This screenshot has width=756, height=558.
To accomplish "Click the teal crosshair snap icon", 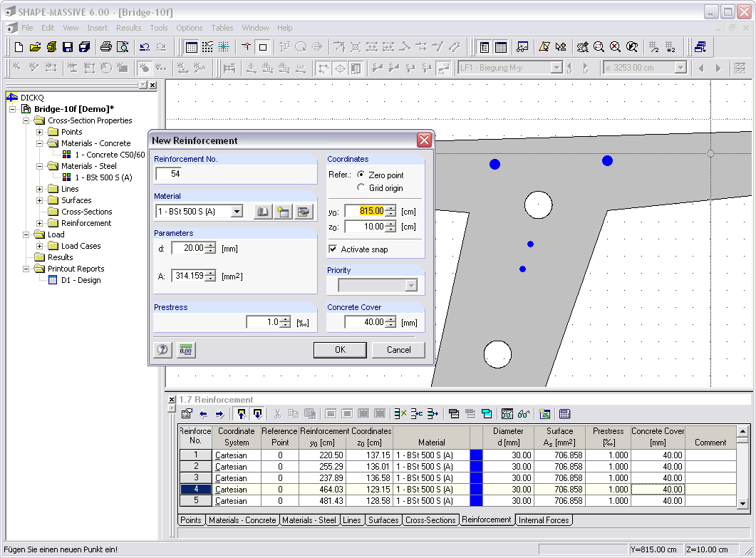I will (x=224, y=47).
